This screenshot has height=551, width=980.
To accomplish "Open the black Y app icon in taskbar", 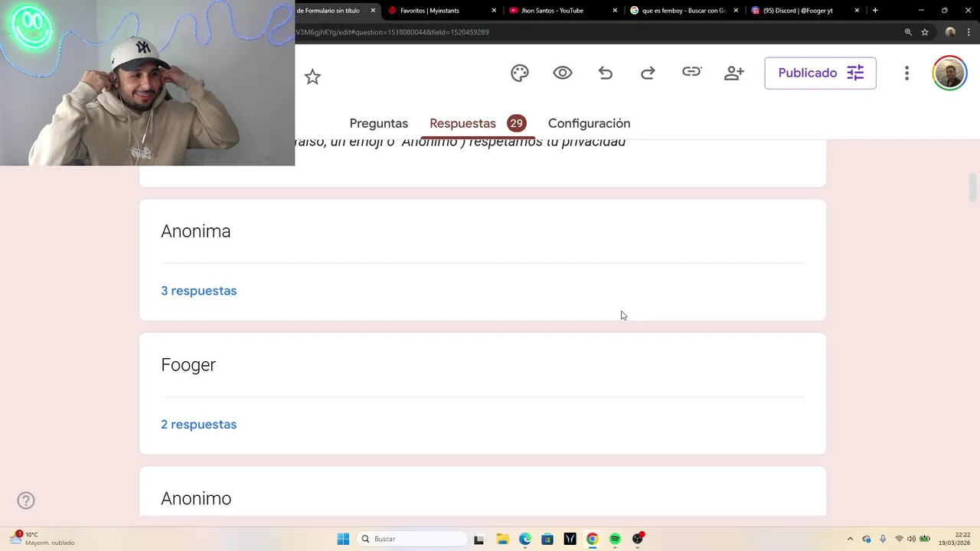I will click(x=570, y=539).
